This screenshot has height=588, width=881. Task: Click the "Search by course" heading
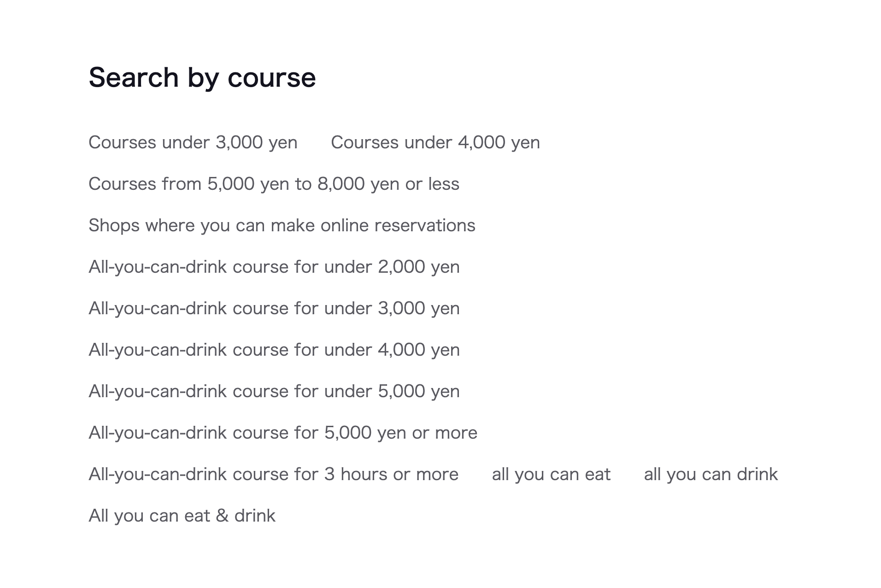point(202,77)
